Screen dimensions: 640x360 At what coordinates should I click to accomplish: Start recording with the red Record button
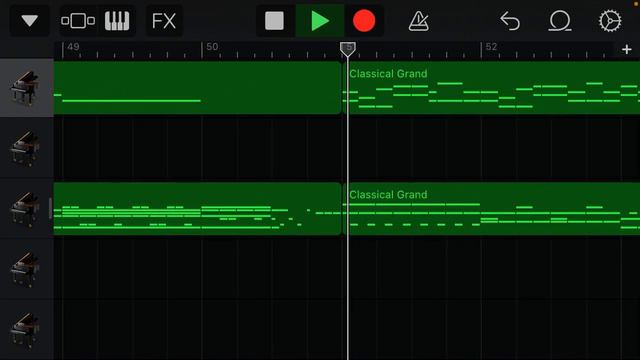tap(364, 20)
